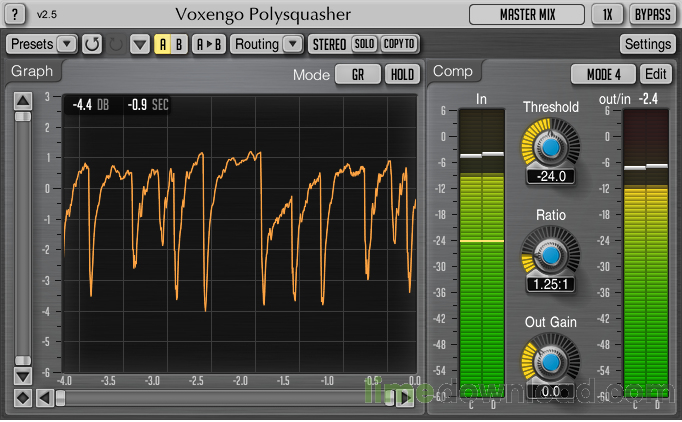Click the Threshold knob
Image resolution: width=682 pixels, height=422 pixels.
[x=551, y=147]
